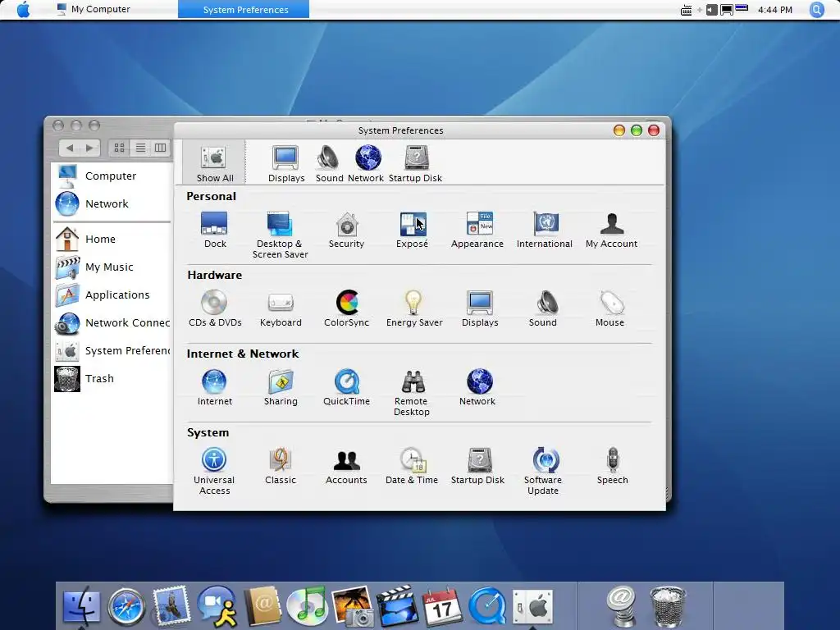Select Network in My Computer sidebar
Image resolution: width=840 pixels, height=630 pixels.
click(93, 203)
